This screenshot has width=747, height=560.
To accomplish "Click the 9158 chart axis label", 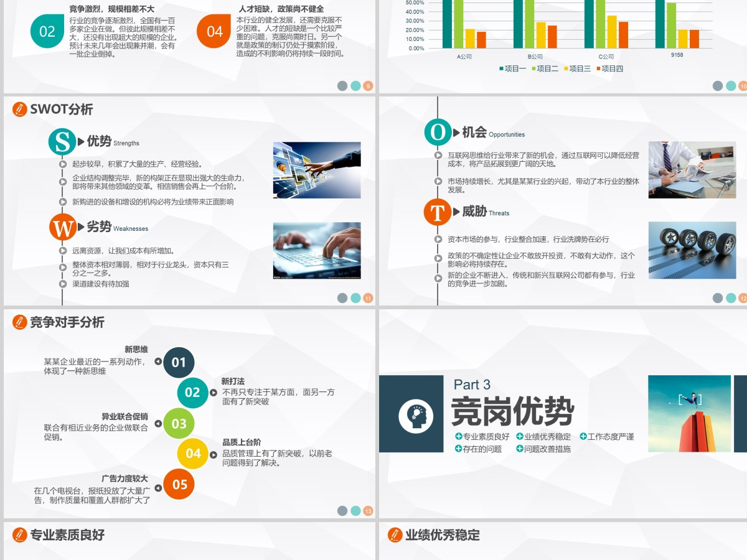I will tap(677, 55).
